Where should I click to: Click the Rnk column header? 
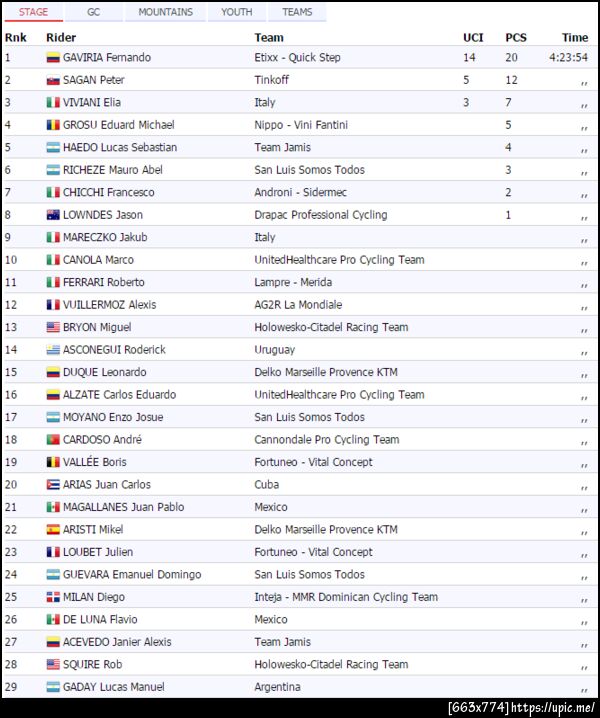point(16,38)
